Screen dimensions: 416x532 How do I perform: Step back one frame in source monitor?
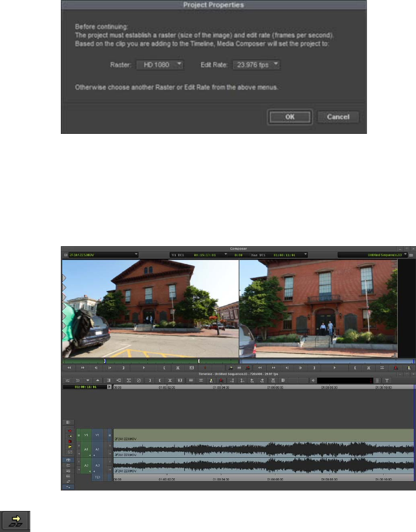pos(96,368)
